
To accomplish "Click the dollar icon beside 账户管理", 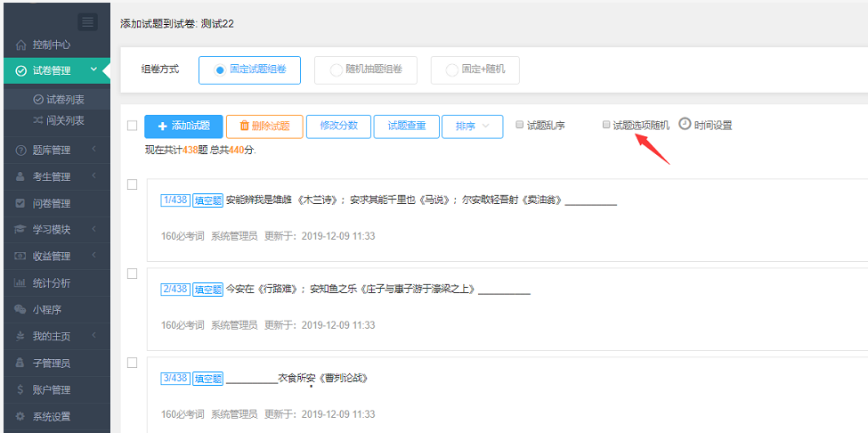I will click(20, 390).
